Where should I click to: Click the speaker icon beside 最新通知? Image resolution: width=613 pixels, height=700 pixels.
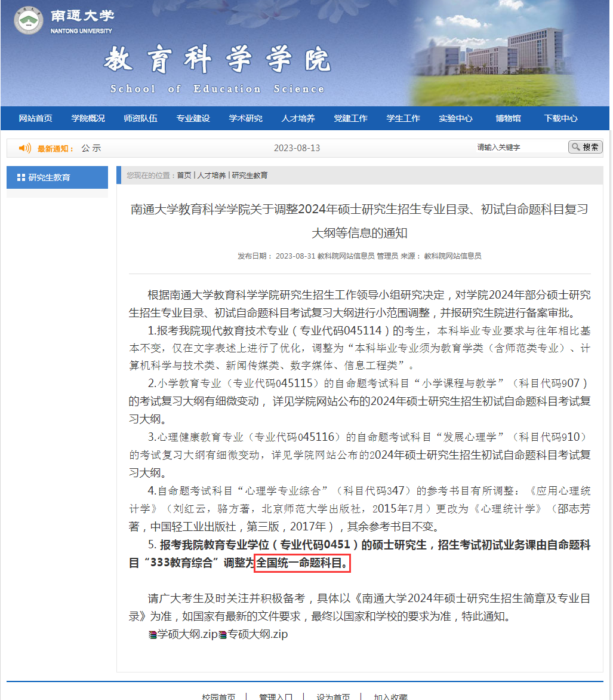[24, 148]
